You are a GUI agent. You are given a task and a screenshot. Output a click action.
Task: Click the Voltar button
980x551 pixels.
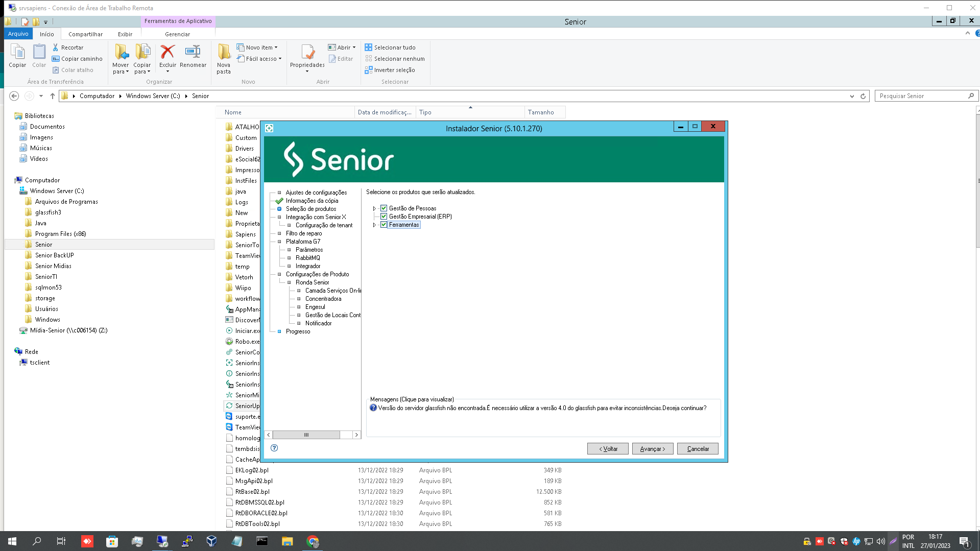tap(608, 449)
